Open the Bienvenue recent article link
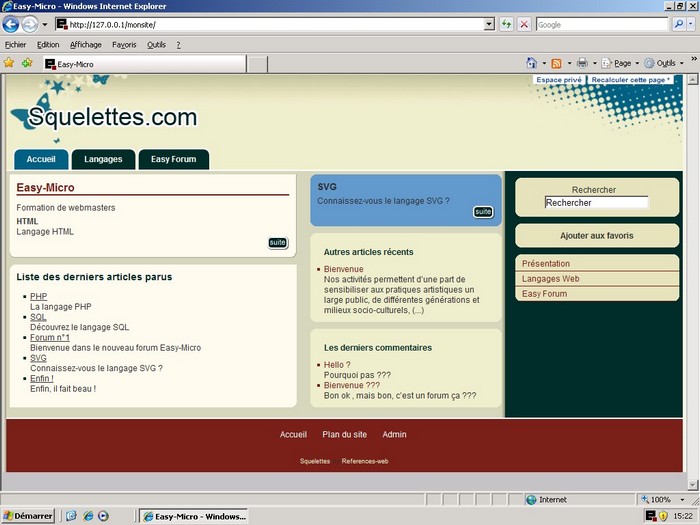 (x=343, y=269)
